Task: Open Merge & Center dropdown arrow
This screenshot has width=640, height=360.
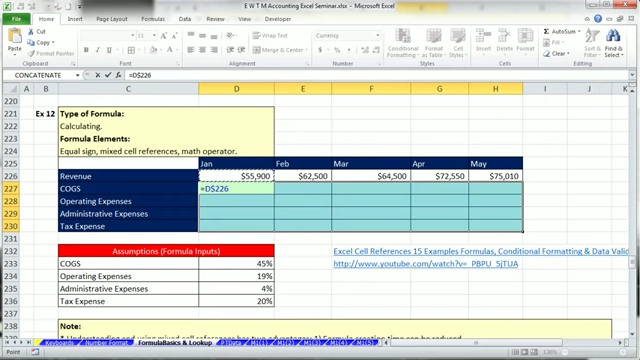Action: (x=306, y=50)
